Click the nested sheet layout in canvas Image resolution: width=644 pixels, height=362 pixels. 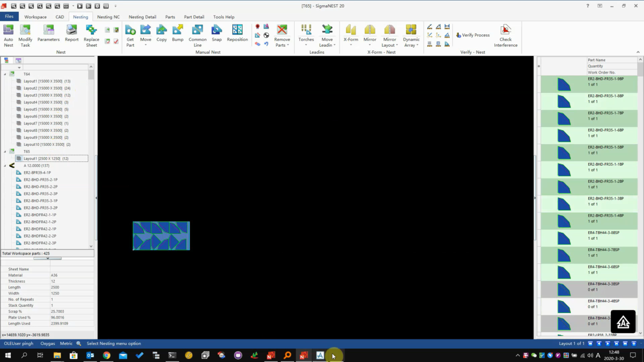[161, 236]
